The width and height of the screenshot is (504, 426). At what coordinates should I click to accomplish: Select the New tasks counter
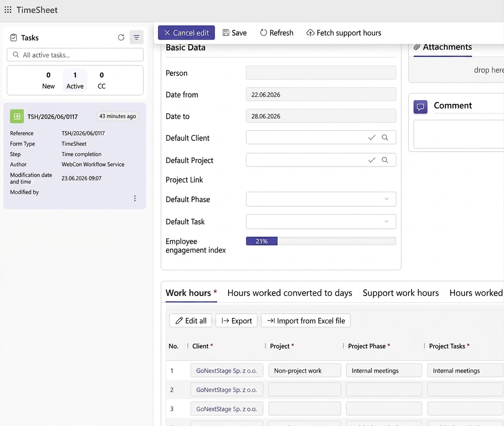coord(48,80)
